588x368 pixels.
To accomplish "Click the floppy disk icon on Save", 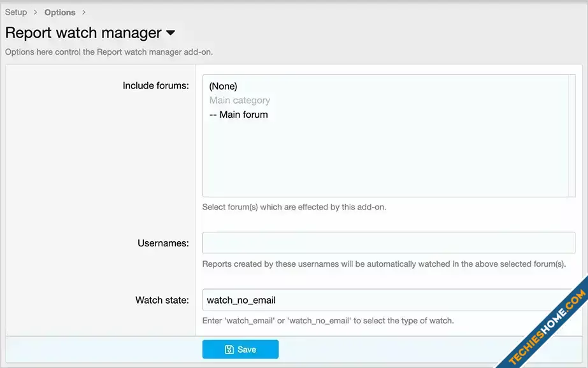I will (x=229, y=350).
